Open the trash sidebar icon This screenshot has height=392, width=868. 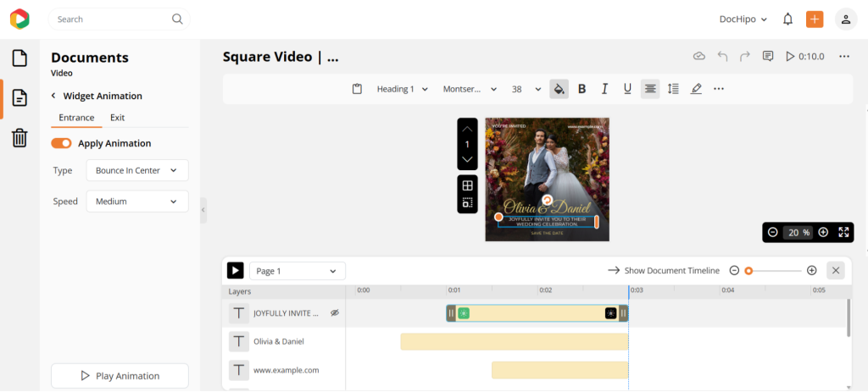19,138
